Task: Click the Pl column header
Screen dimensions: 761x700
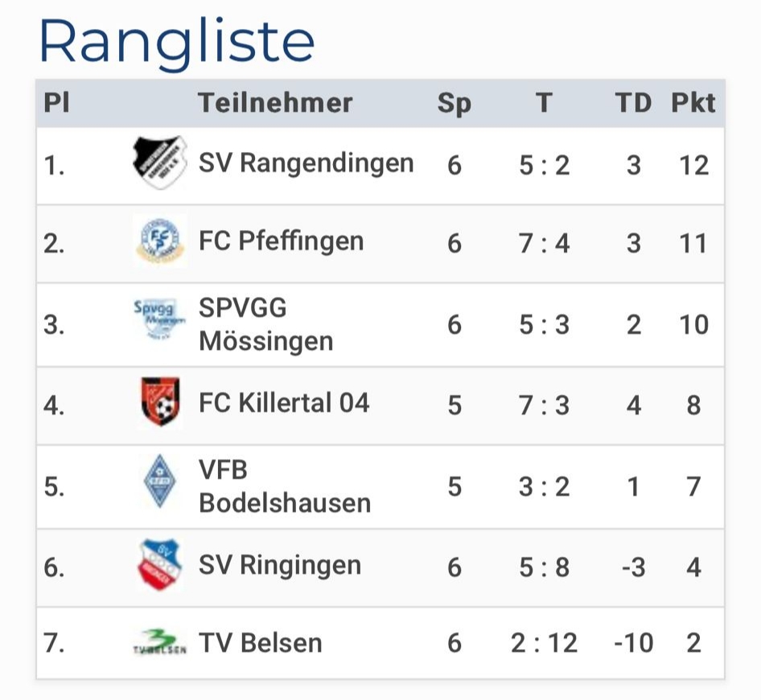Action: coord(57,103)
